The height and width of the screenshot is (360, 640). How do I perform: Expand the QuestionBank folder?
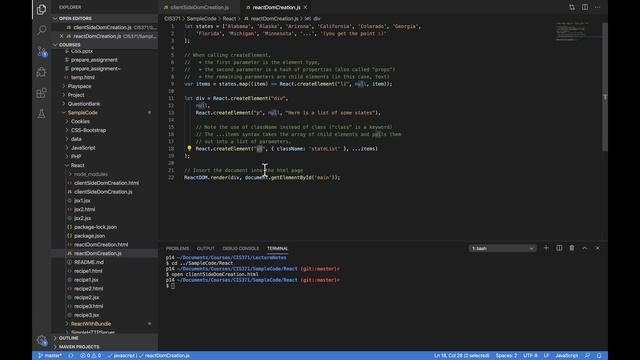pyautogui.click(x=84, y=104)
